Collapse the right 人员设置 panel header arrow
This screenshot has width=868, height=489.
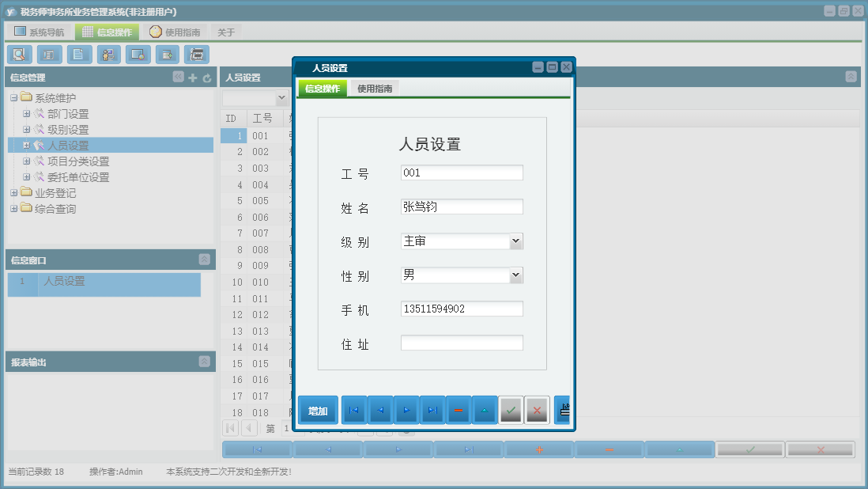(851, 77)
